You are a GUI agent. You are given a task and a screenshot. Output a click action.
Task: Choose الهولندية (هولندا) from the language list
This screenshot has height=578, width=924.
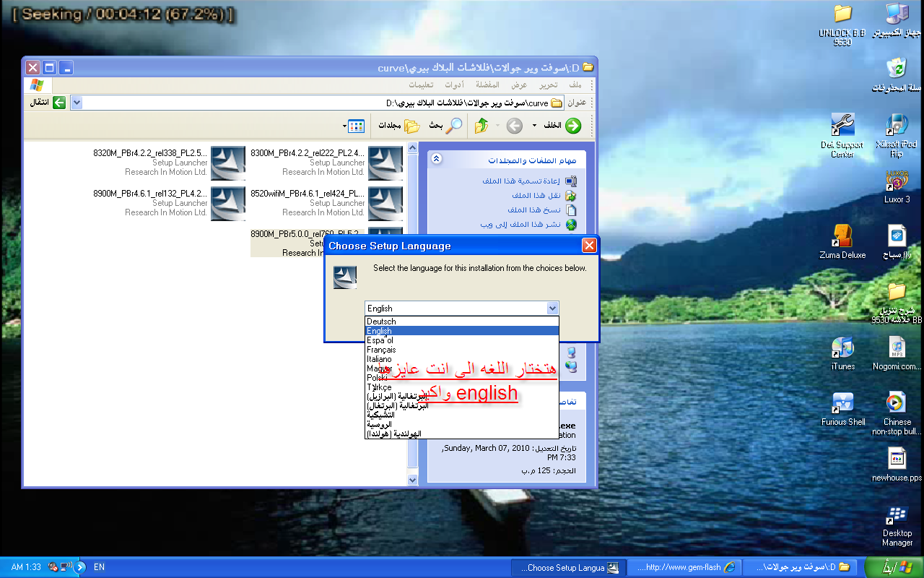tap(462, 434)
